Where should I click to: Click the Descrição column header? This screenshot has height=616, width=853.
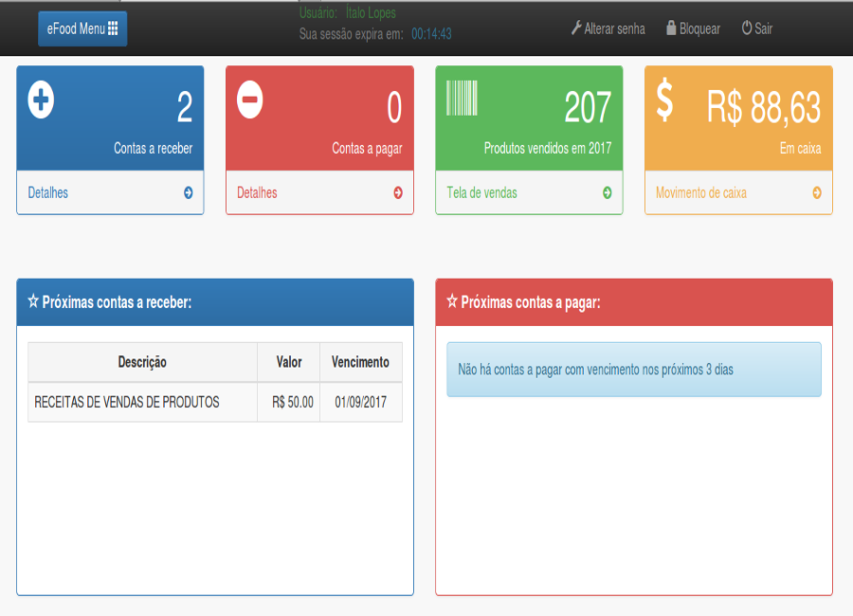coord(142,362)
